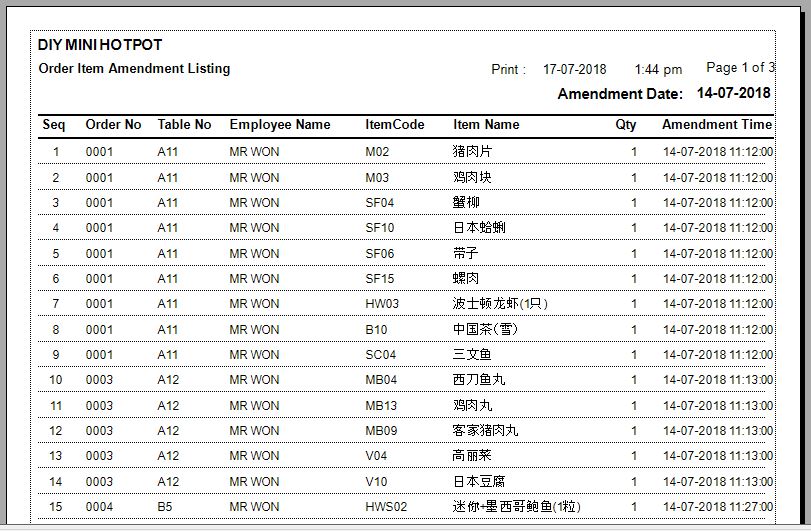Select item code SC04
This screenshot has width=811, height=531.
tap(381, 355)
